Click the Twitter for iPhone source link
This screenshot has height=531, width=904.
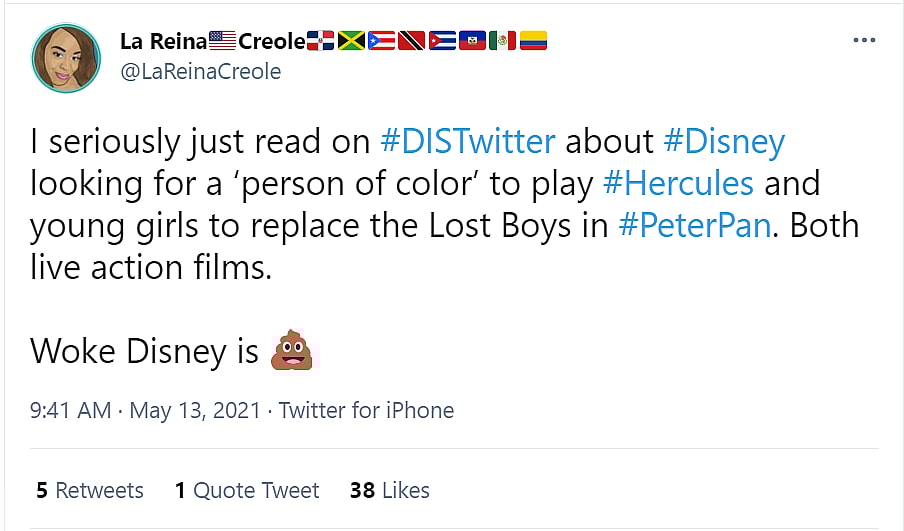(367, 410)
